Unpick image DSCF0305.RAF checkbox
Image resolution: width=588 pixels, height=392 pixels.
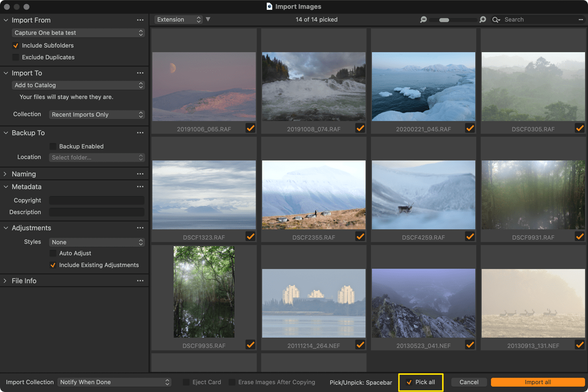tap(580, 128)
